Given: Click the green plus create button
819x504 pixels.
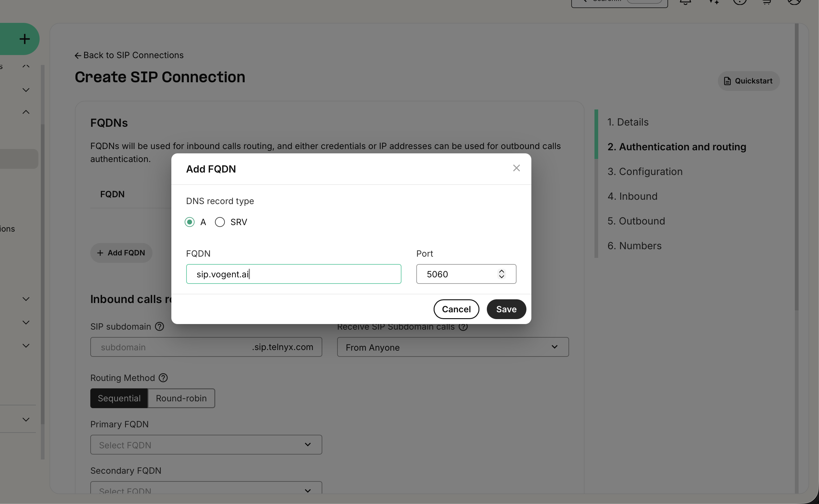Looking at the screenshot, I should 24,39.
